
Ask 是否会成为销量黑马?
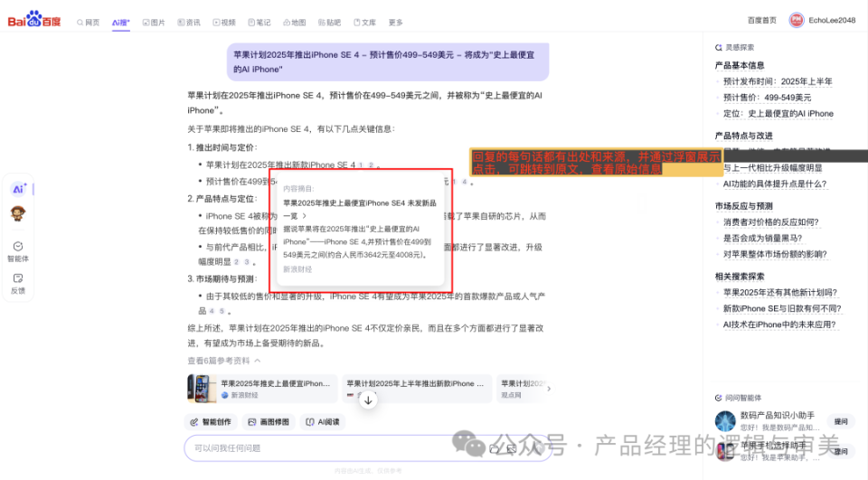(x=762, y=238)
